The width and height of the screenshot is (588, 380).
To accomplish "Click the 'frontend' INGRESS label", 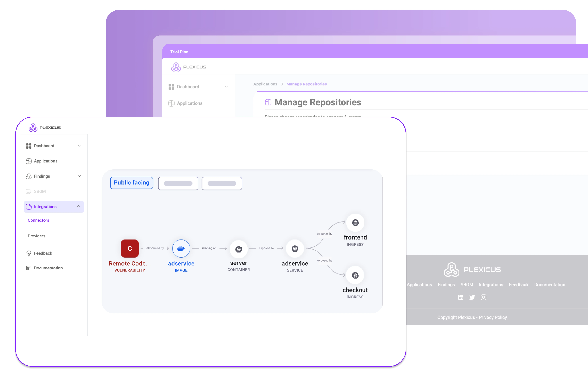I will coord(355,237).
